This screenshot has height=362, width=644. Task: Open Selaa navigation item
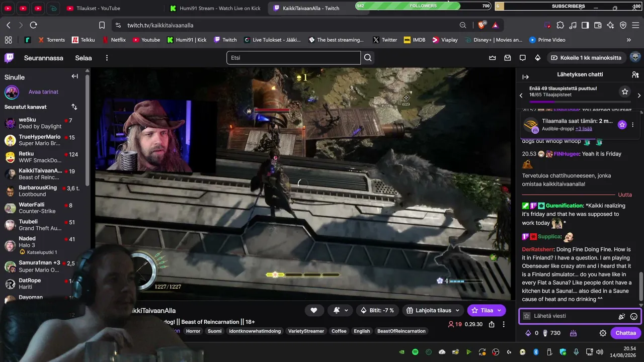click(x=84, y=58)
